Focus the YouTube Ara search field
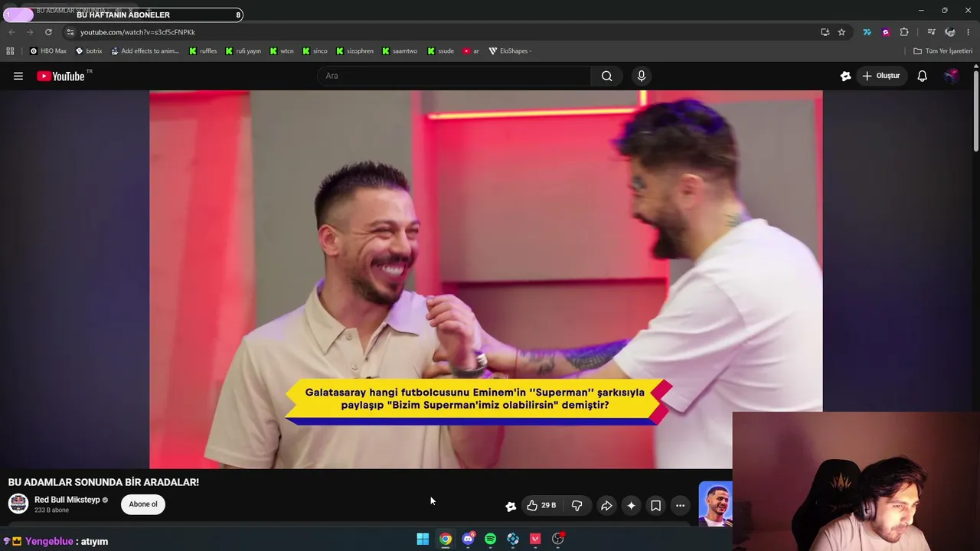The image size is (980, 551). [x=454, y=76]
